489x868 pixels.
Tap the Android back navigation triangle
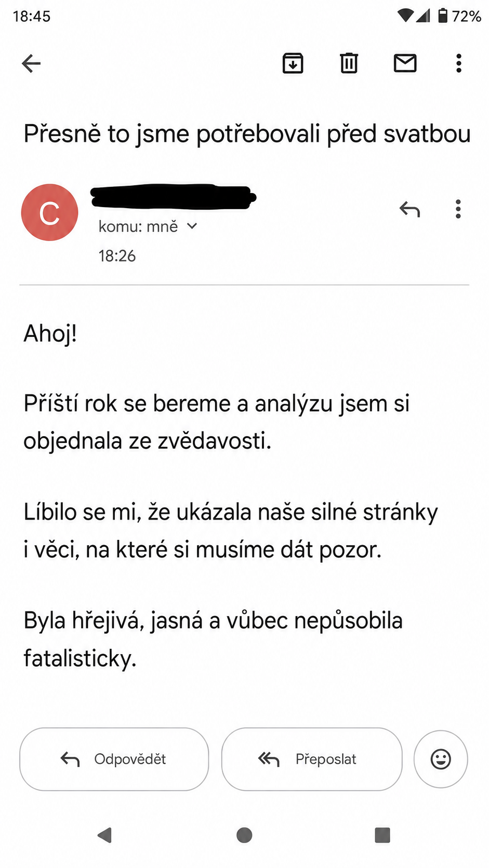pyautogui.click(x=105, y=835)
